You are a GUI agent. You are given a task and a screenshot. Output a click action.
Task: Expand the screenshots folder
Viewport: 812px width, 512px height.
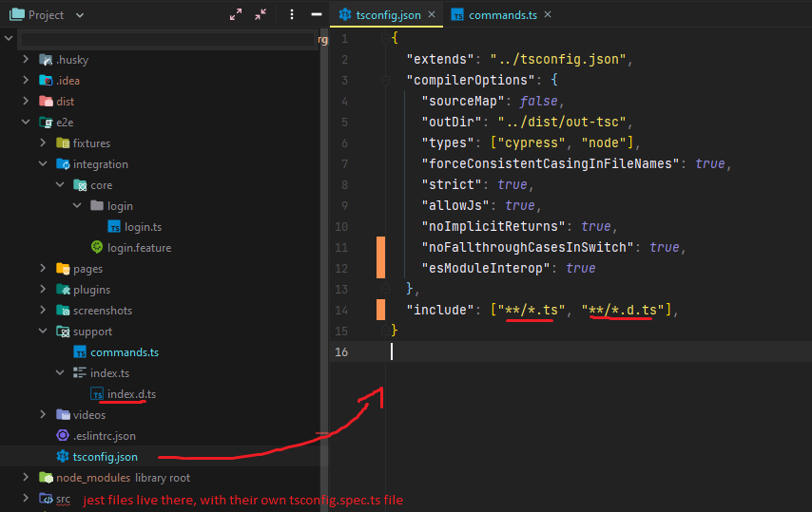coord(43,310)
